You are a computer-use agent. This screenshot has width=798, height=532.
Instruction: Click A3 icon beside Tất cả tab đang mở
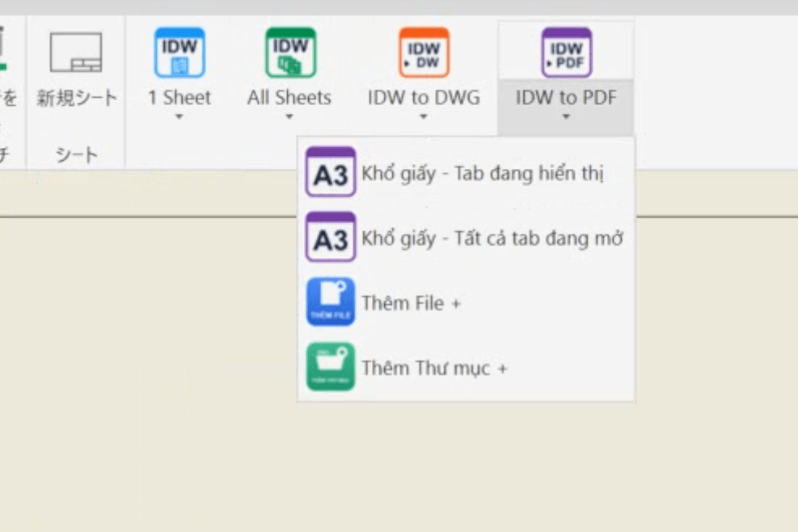pos(331,237)
